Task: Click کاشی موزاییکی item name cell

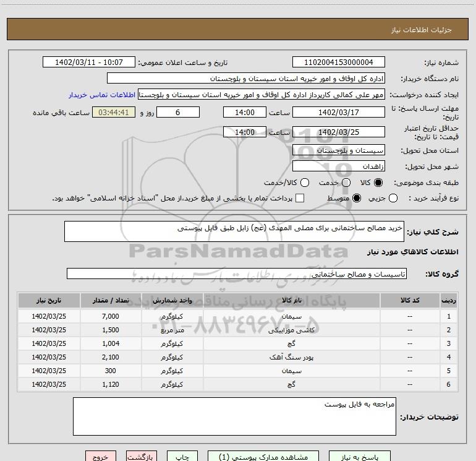Action: [x=291, y=330]
